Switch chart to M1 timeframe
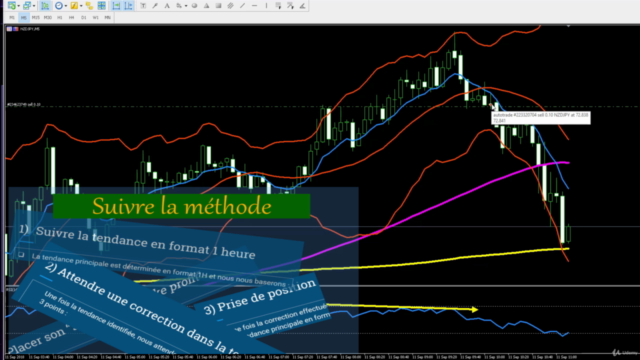 (x=12, y=18)
